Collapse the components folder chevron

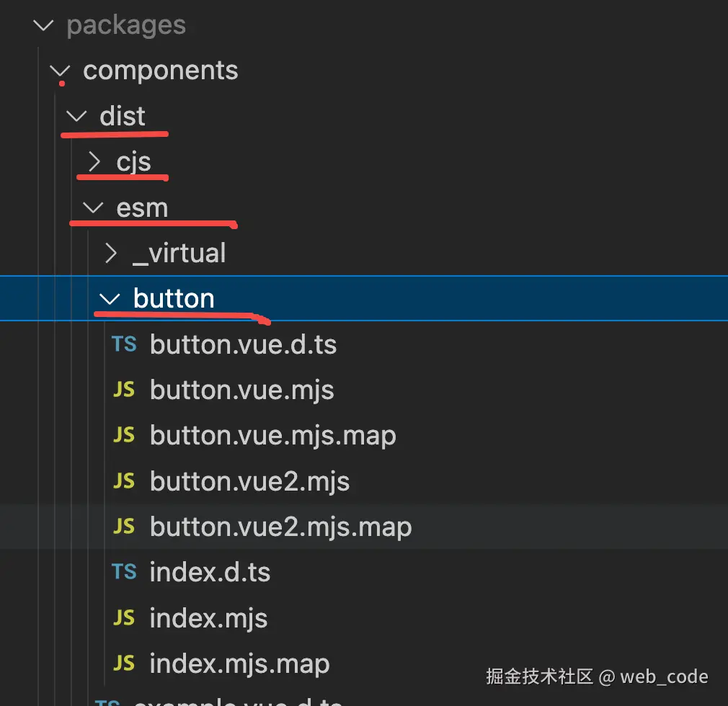(x=61, y=71)
